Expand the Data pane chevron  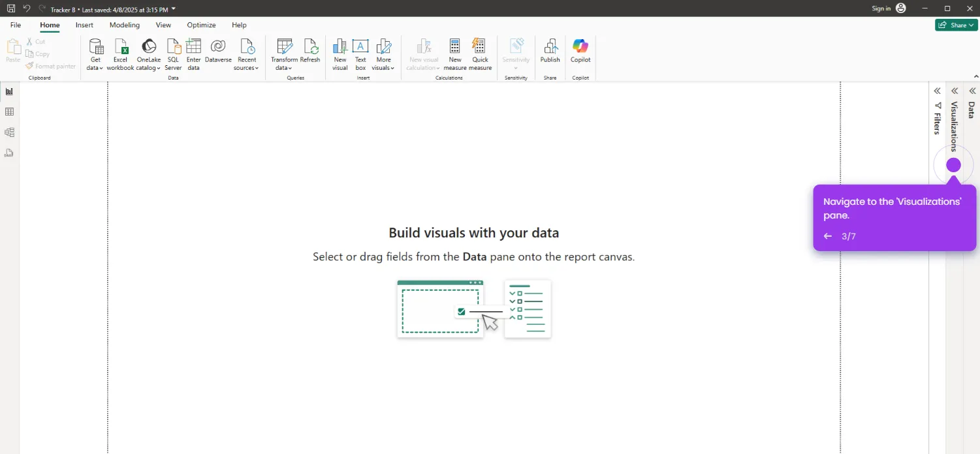tap(972, 91)
